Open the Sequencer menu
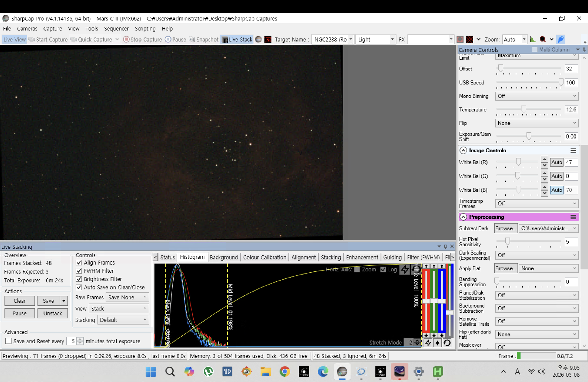 coord(116,29)
